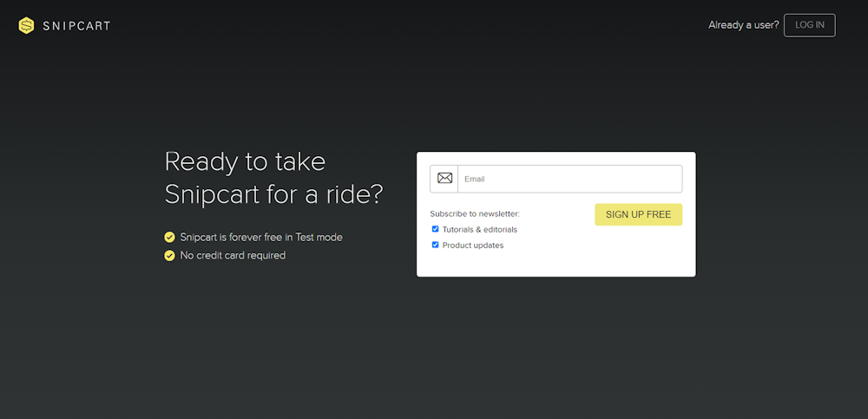Click the envelope icon in the email field
Screen dimensions: 868x419
(444, 179)
